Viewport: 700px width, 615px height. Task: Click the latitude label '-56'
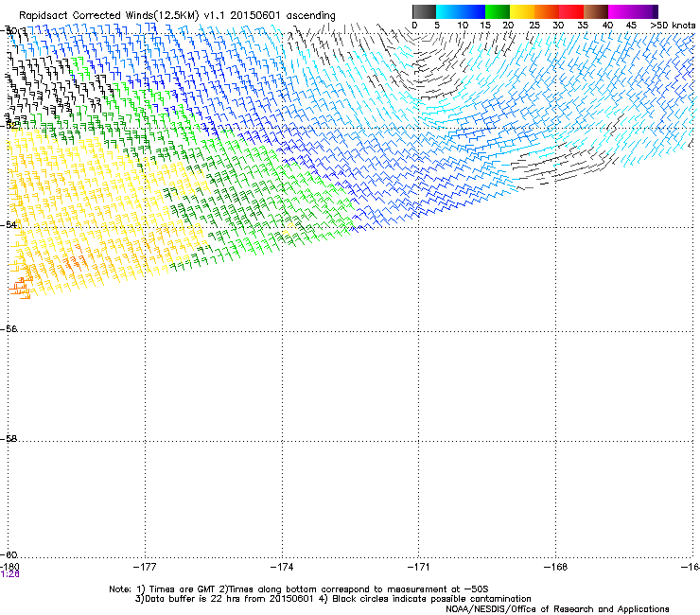[9, 328]
